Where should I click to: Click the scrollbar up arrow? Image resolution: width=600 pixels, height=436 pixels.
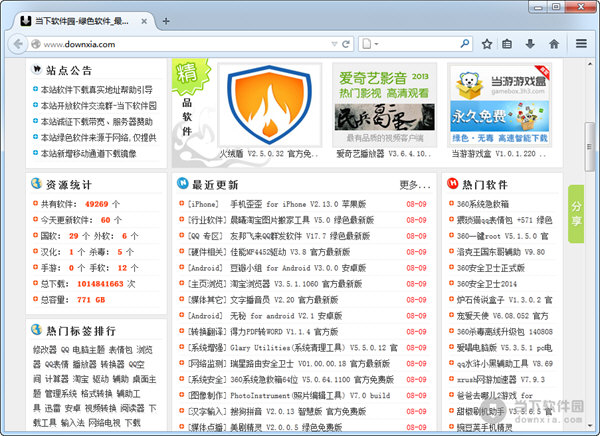click(x=590, y=64)
